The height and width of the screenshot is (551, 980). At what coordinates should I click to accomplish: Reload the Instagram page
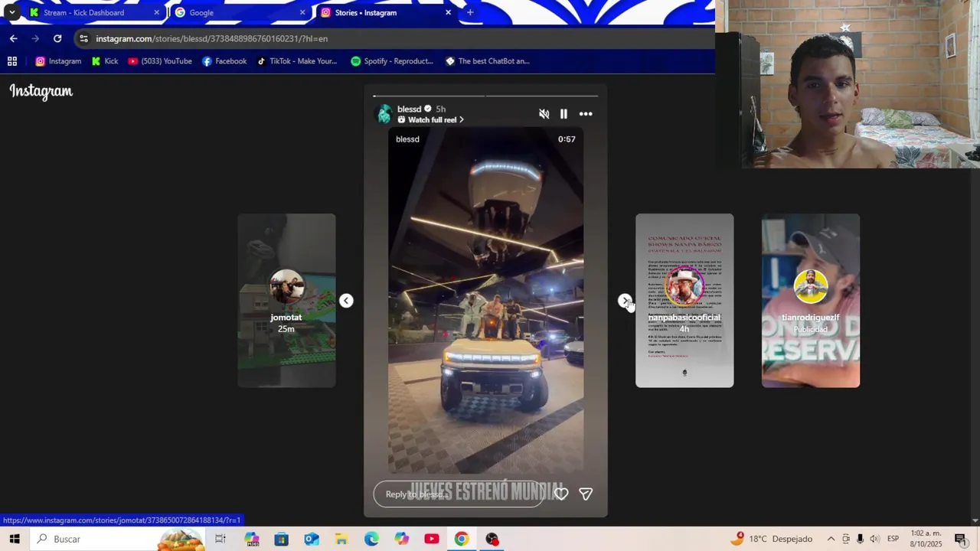pos(57,38)
